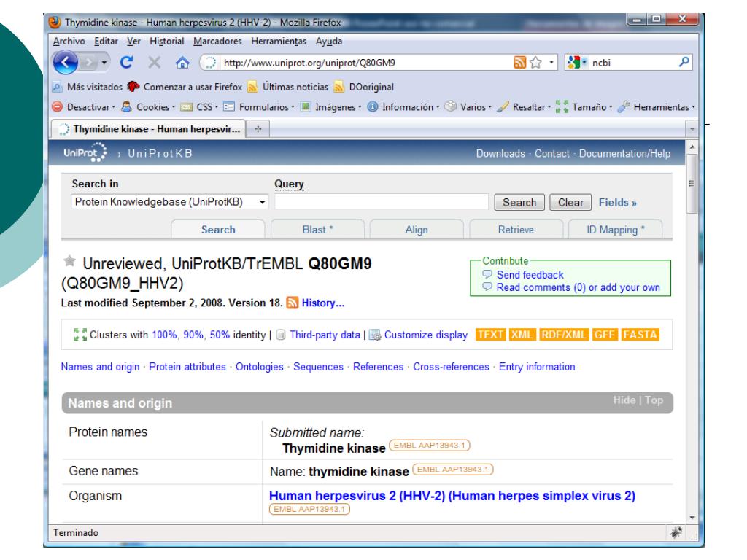
Task: Bookmark page with star icon in address bar
Action: pyautogui.click(x=534, y=63)
